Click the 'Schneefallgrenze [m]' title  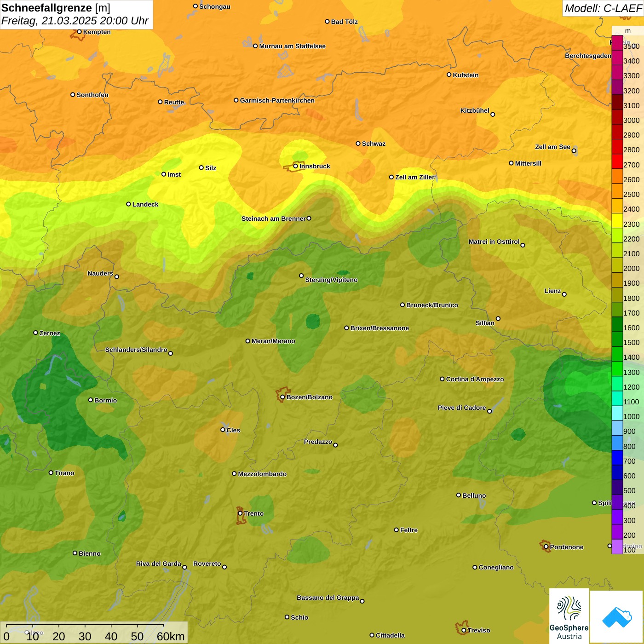(x=56, y=8)
